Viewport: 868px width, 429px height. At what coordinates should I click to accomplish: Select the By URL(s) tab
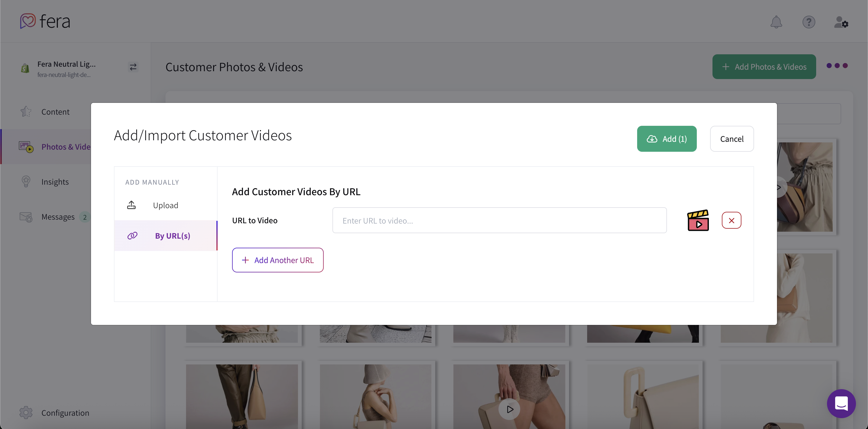tap(172, 236)
